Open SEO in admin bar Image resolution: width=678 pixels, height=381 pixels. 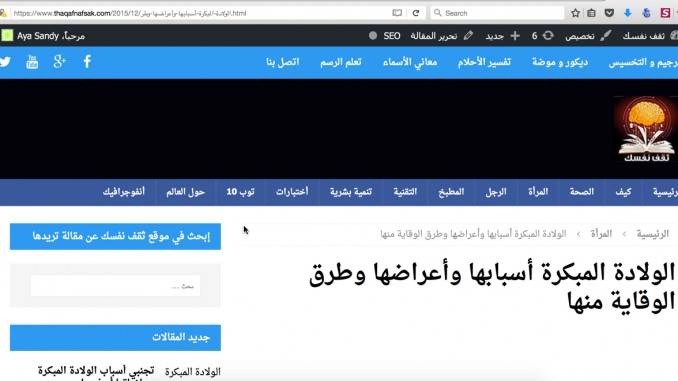coord(392,36)
